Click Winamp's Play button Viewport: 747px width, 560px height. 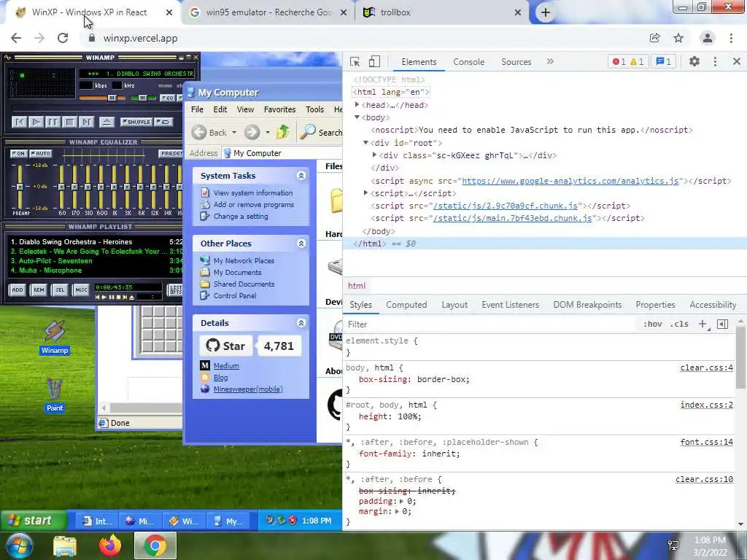tap(36, 122)
